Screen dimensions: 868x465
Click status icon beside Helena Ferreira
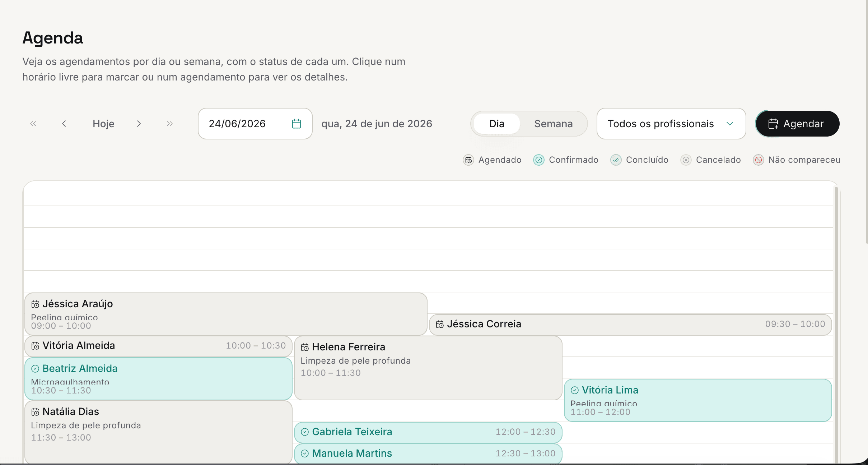305,347
